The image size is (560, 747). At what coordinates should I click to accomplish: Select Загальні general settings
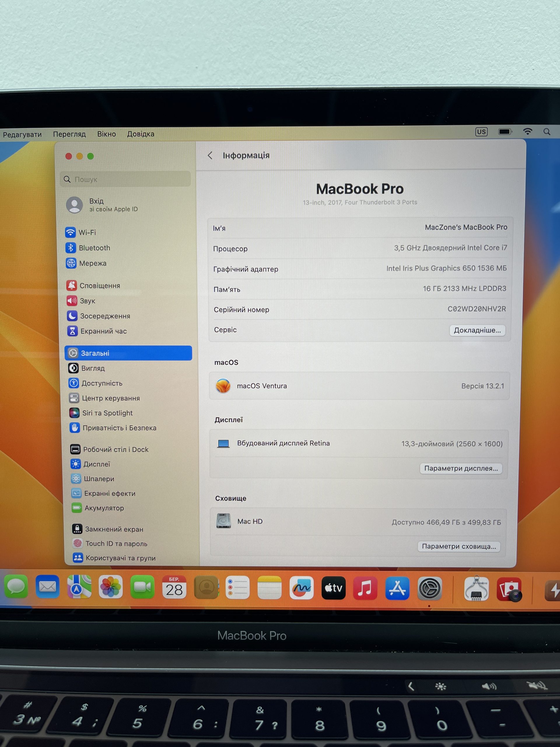pyautogui.click(x=128, y=353)
